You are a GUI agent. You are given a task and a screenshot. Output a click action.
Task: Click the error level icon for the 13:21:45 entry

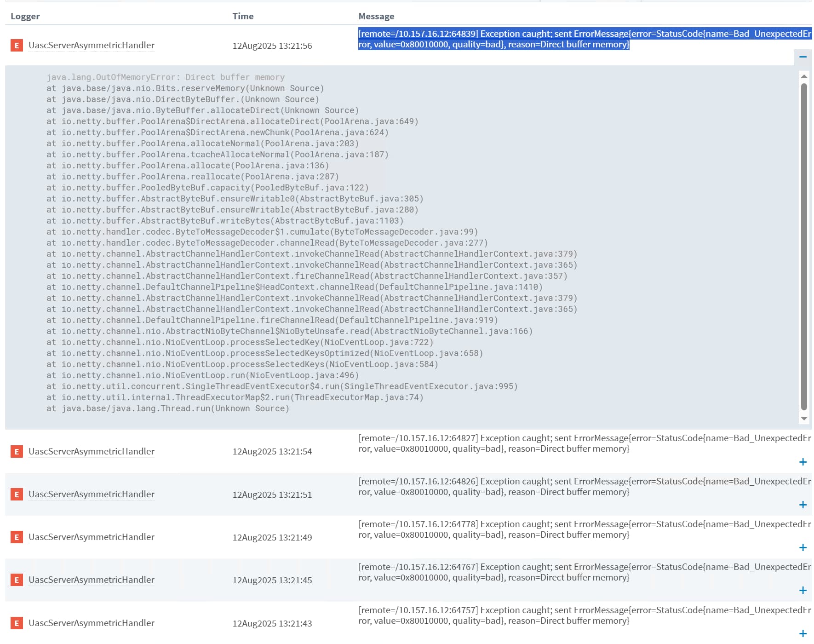click(17, 580)
